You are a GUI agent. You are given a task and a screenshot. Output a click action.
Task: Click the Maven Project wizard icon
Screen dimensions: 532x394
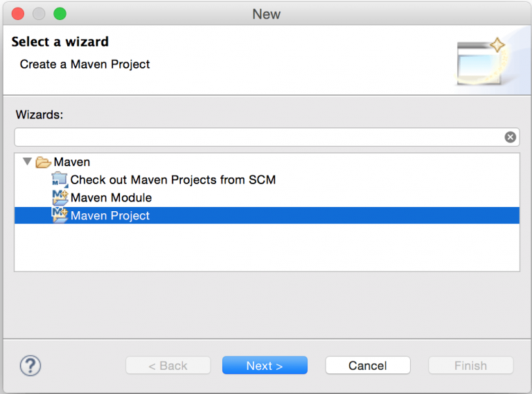(60, 216)
